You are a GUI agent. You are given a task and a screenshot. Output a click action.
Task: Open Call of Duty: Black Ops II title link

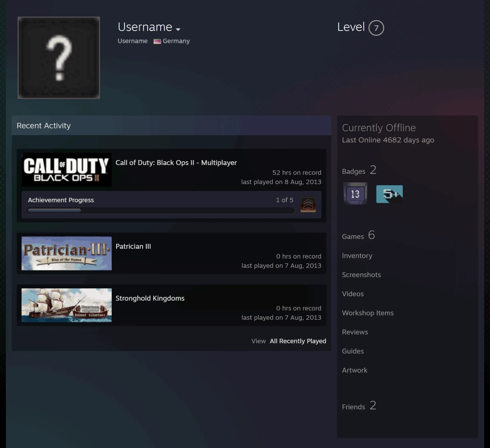[x=176, y=163]
